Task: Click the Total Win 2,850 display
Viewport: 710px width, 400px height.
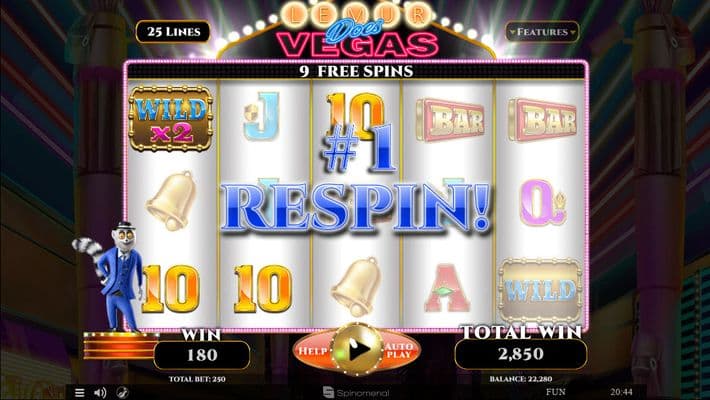Action: (x=521, y=354)
